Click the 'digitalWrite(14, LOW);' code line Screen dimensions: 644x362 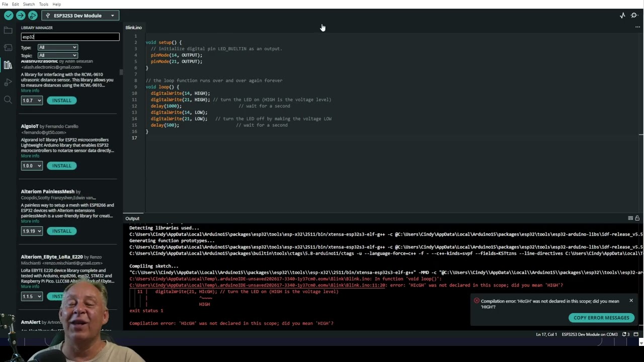tap(179, 113)
